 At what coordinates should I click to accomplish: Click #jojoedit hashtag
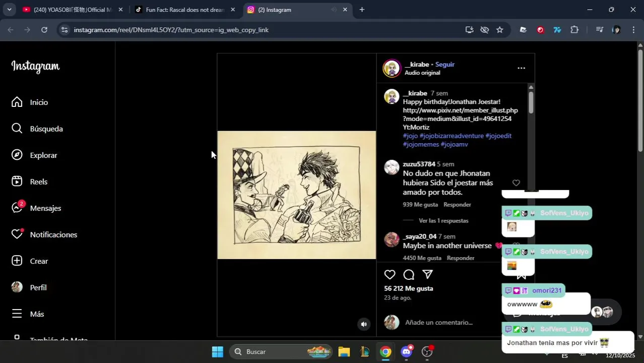tap(498, 136)
